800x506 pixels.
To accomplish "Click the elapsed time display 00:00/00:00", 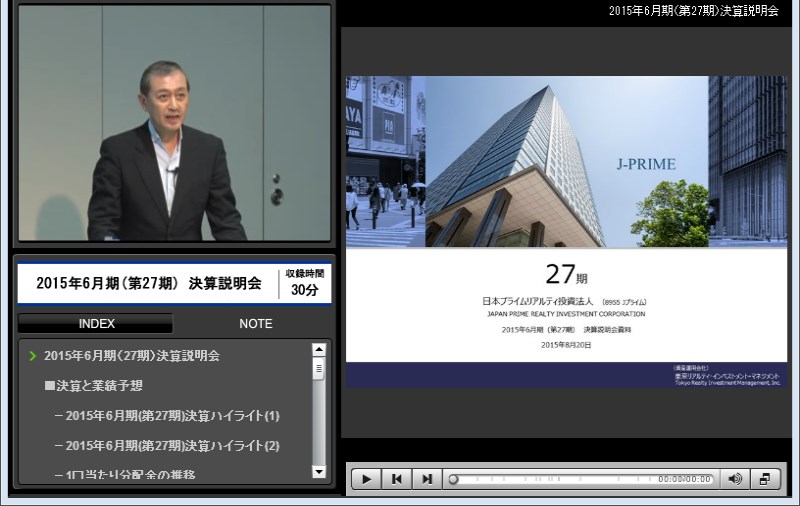I will [684, 479].
